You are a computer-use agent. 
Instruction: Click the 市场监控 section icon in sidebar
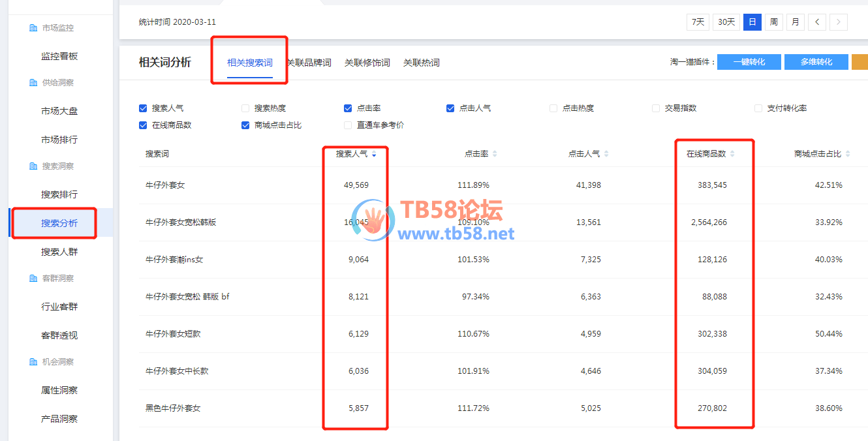coord(33,28)
